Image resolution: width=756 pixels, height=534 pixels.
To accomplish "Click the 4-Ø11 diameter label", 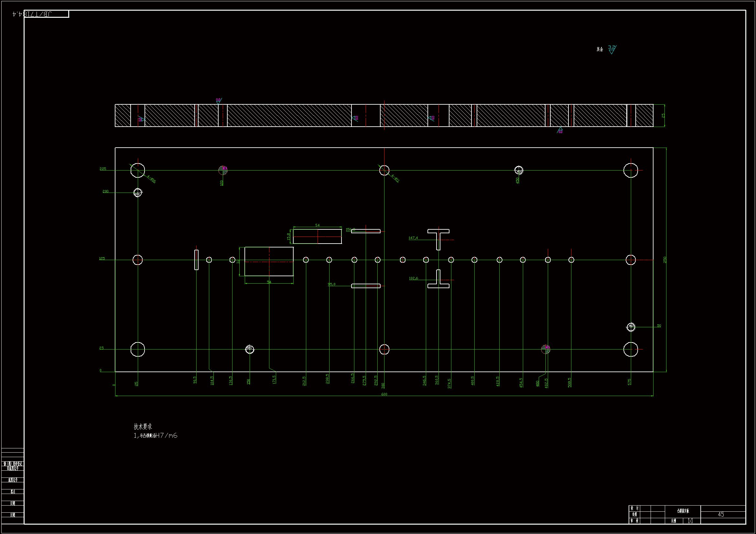I will tap(395, 178).
